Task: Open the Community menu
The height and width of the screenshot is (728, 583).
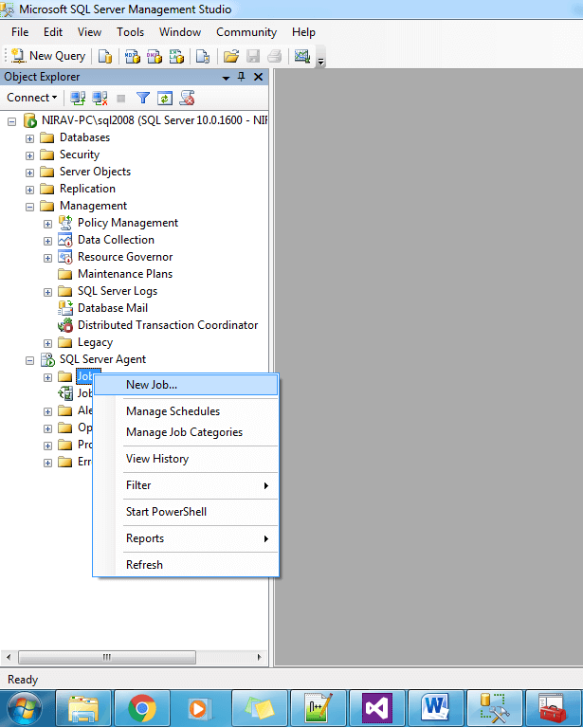Action: coord(246,32)
